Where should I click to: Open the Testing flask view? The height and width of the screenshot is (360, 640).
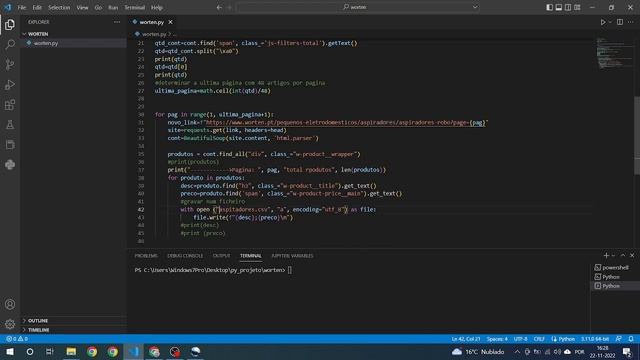coord(10,124)
